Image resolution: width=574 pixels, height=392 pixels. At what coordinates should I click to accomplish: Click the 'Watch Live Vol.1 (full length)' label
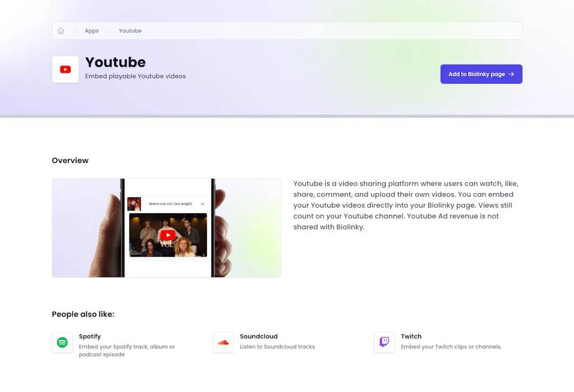click(170, 204)
